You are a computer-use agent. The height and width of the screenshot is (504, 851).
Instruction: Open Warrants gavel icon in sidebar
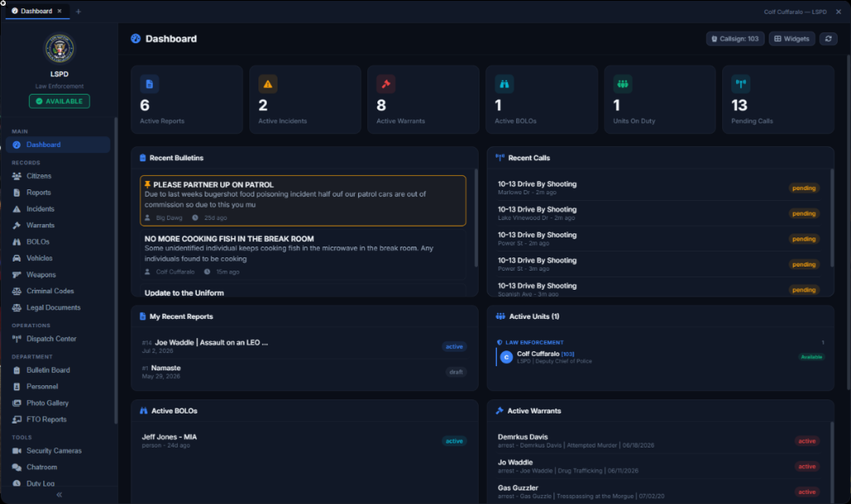[x=17, y=225]
